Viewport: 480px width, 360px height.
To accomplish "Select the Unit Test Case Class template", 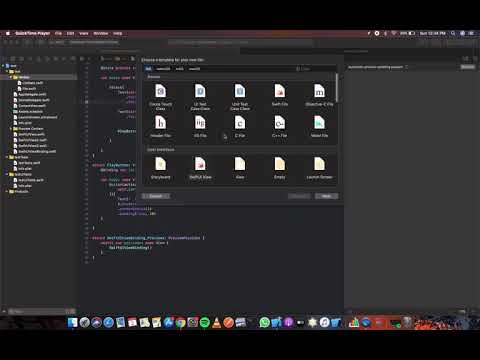I will [x=240, y=97].
